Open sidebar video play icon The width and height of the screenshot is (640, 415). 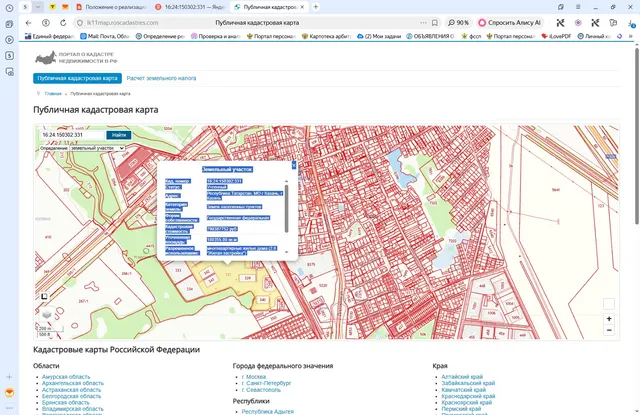(x=9, y=40)
